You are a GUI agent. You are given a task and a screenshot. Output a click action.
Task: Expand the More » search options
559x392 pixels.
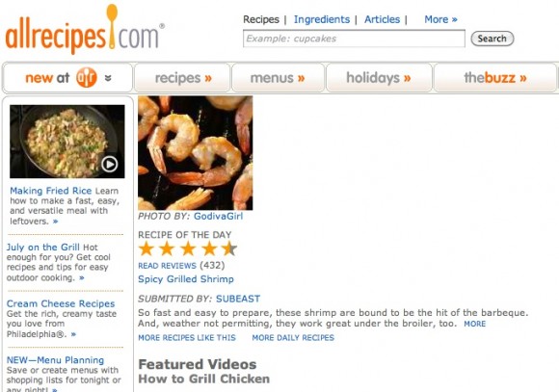pos(440,19)
